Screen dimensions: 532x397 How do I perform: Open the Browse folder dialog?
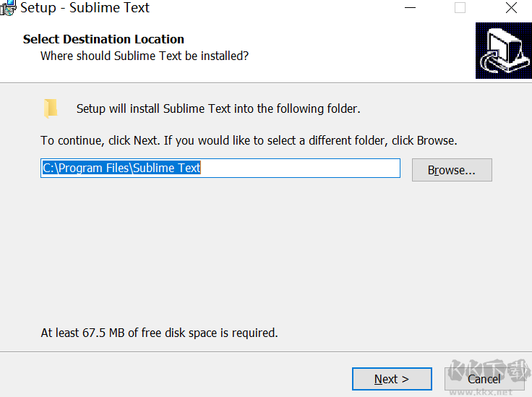451,170
